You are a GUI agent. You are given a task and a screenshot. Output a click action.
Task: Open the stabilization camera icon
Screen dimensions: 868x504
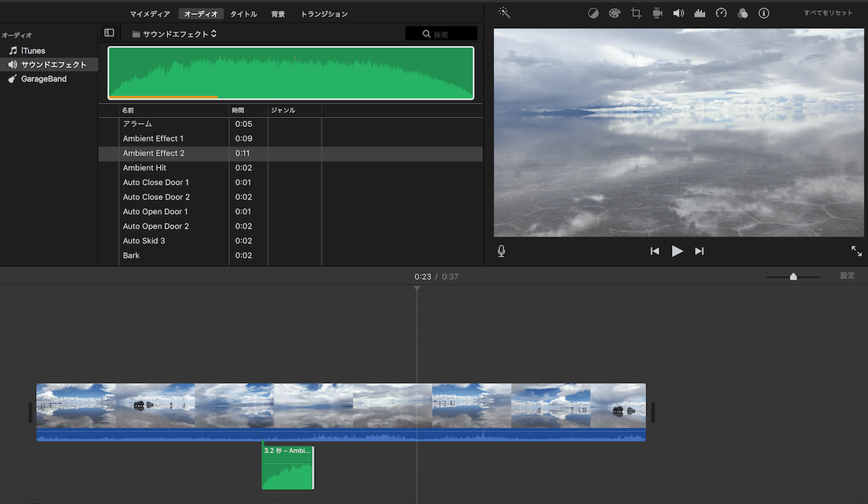(657, 13)
